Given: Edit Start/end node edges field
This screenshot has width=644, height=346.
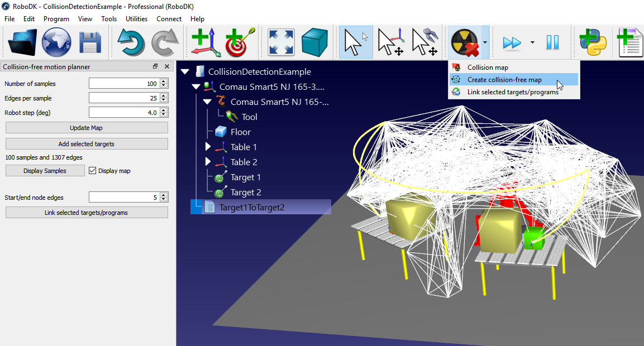Looking at the screenshot, I should click(x=125, y=198).
